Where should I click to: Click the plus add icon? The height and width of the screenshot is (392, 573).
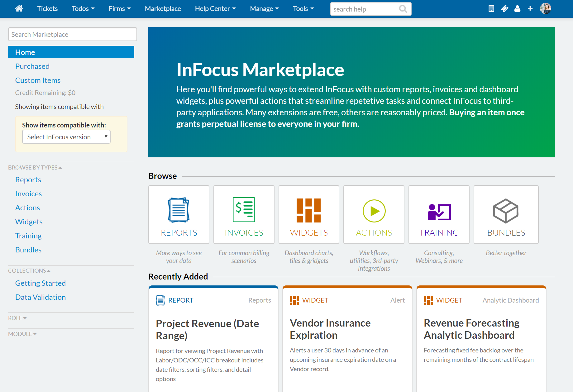pyautogui.click(x=530, y=9)
